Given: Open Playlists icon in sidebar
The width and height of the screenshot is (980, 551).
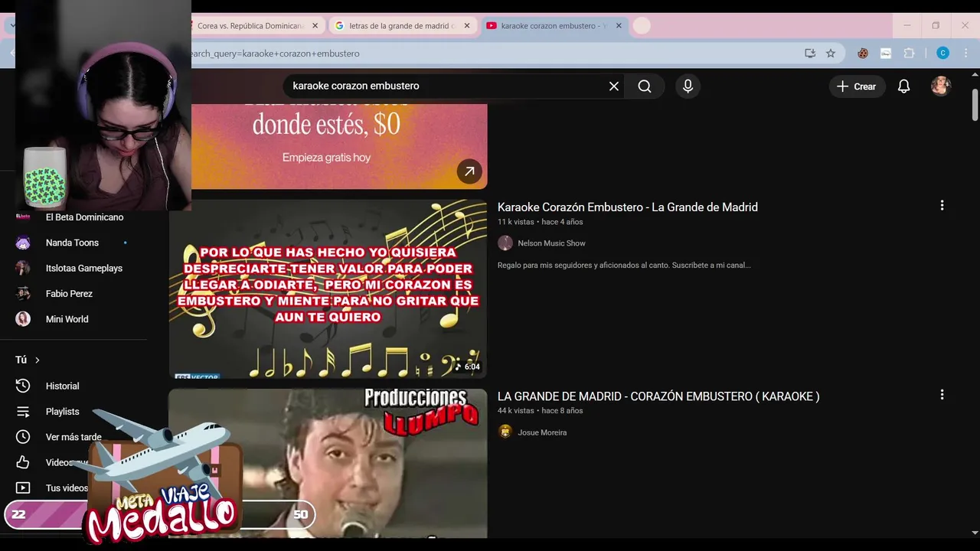Looking at the screenshot, I should tap(23, 412).
